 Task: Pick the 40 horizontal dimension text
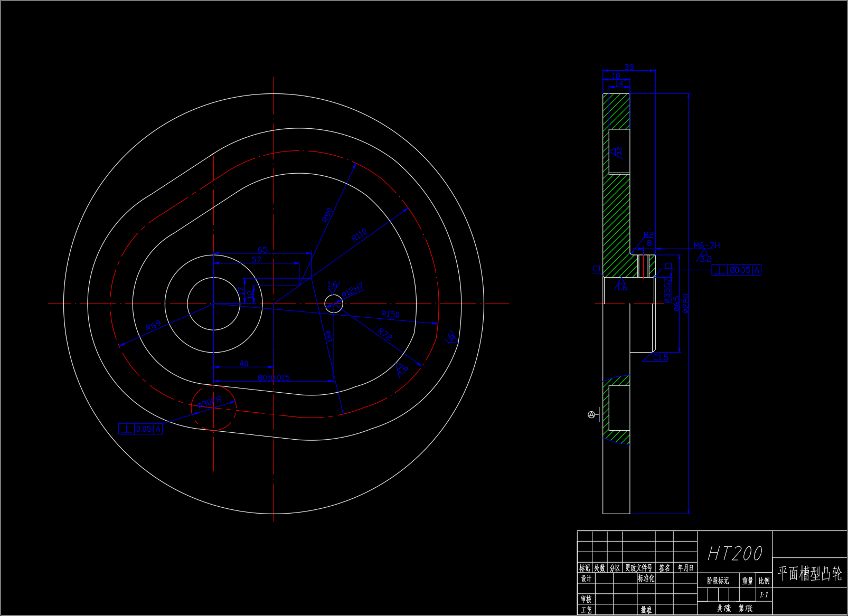coord(244,364)
